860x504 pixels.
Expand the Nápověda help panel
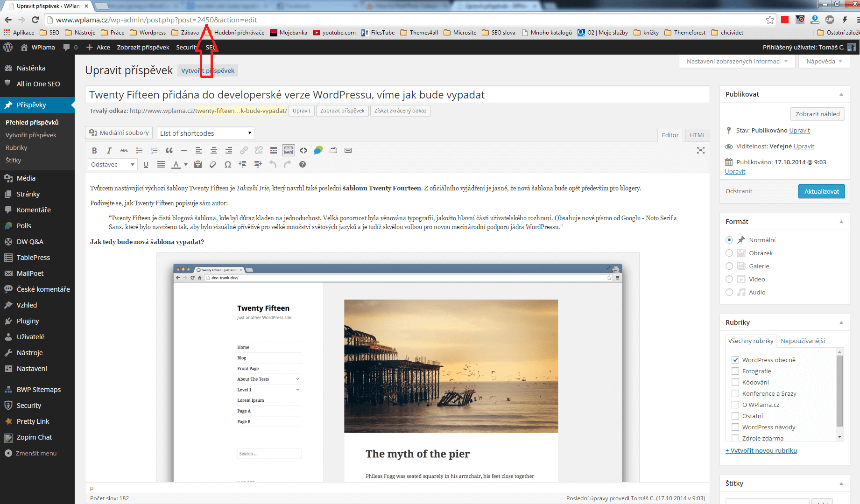(x=824, y=61)
